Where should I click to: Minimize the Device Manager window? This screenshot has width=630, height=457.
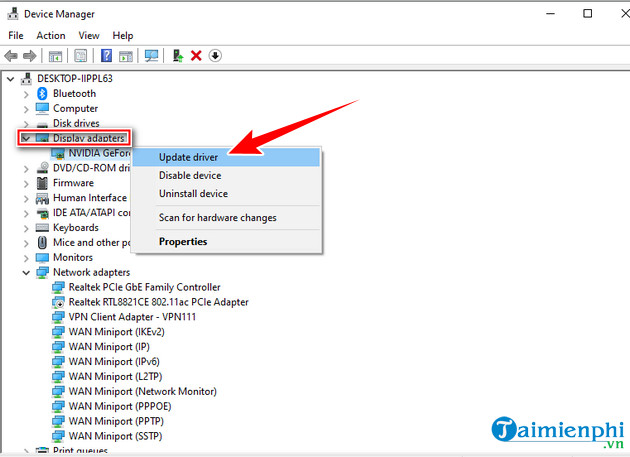[x=550, y=14]
